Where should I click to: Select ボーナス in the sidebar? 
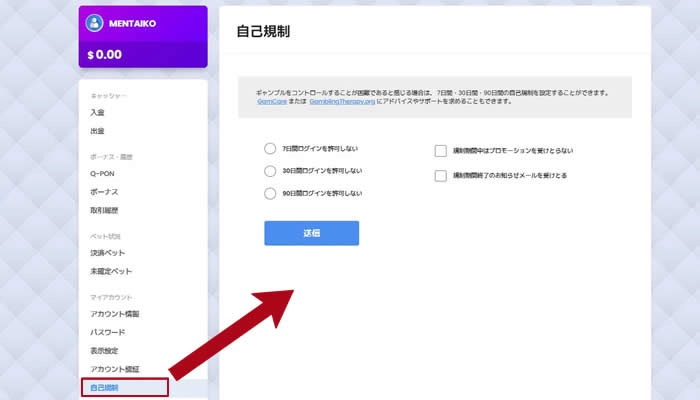click(104, 191)
